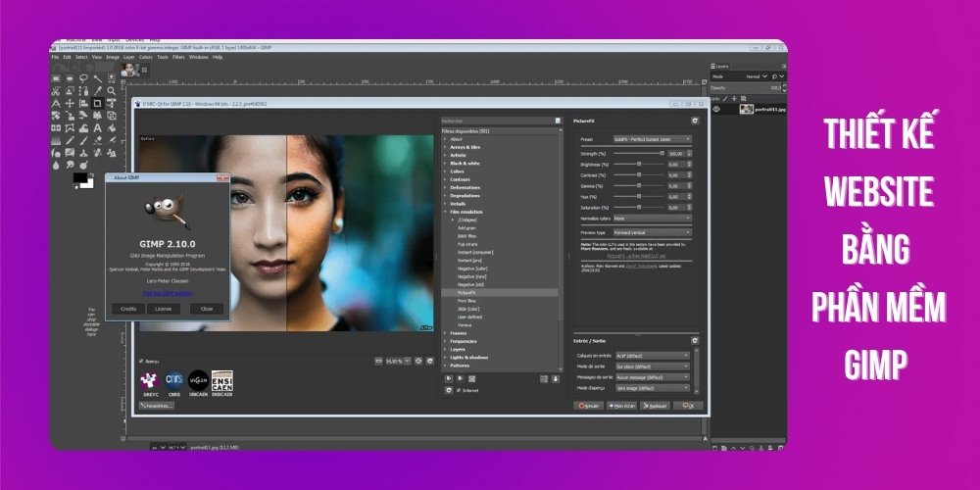
Task: Click the License button in About GIMP
Action: [x=163, y=309]
